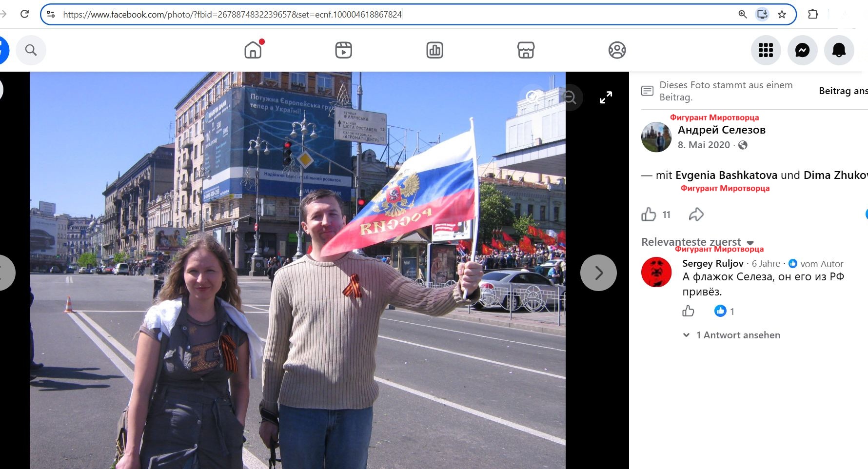Viewport: 868px width, 469px height.
Task: Like Sergey Ruljov's comment
Action: click(x=688, y=311)
